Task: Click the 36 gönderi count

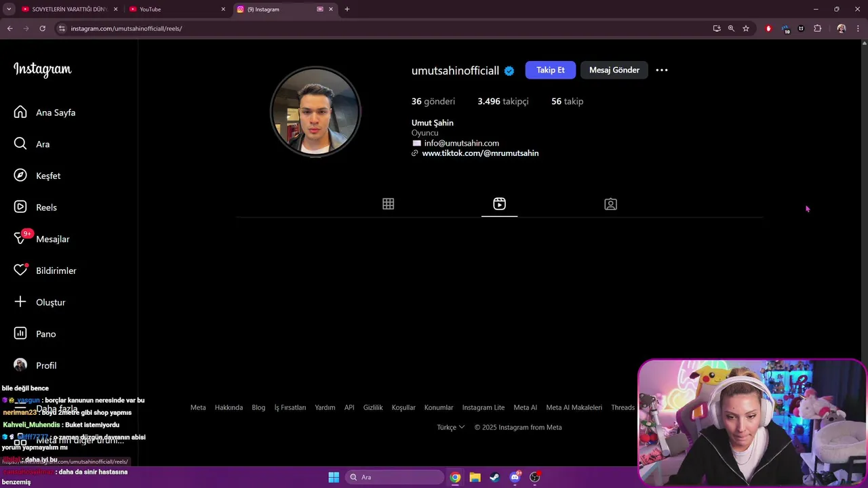Action: coord(433,101)
